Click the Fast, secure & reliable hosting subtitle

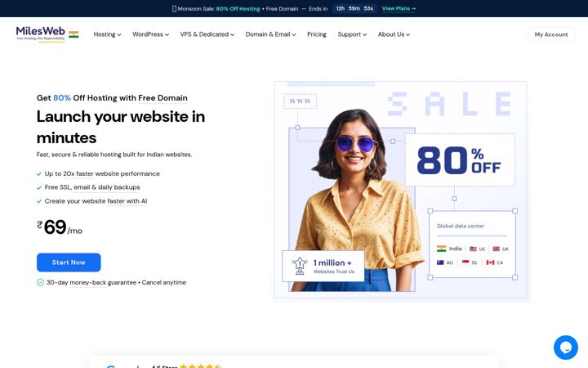(x=114, y=155)
